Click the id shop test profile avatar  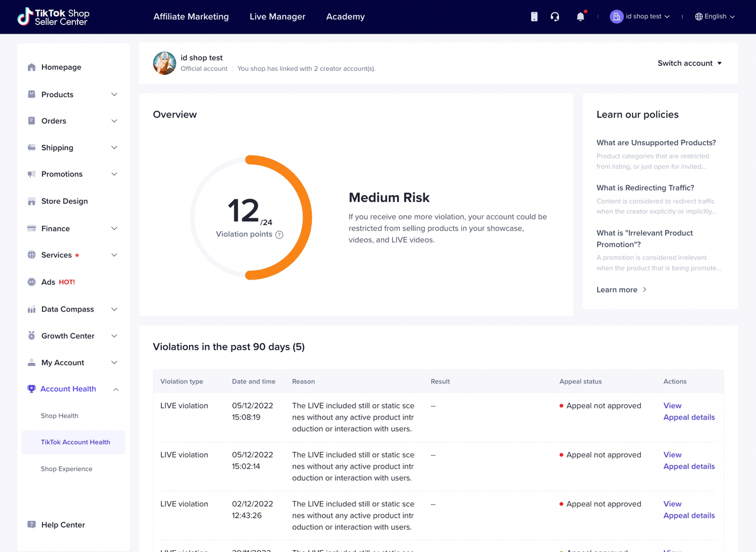click(x=164, y=63)
